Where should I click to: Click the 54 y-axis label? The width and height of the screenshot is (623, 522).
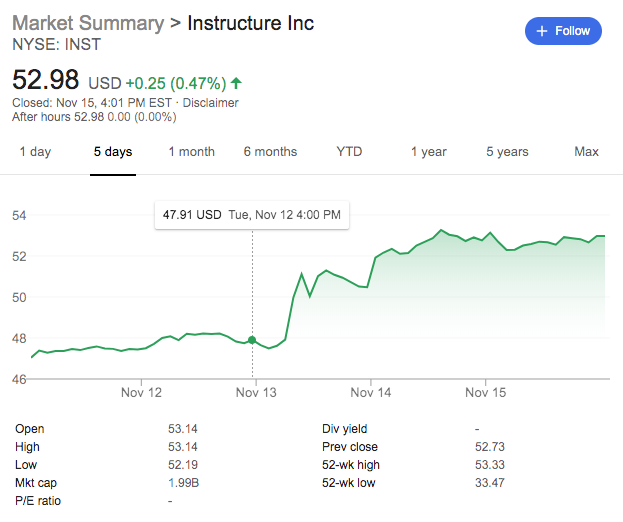(x=19, y=216)
